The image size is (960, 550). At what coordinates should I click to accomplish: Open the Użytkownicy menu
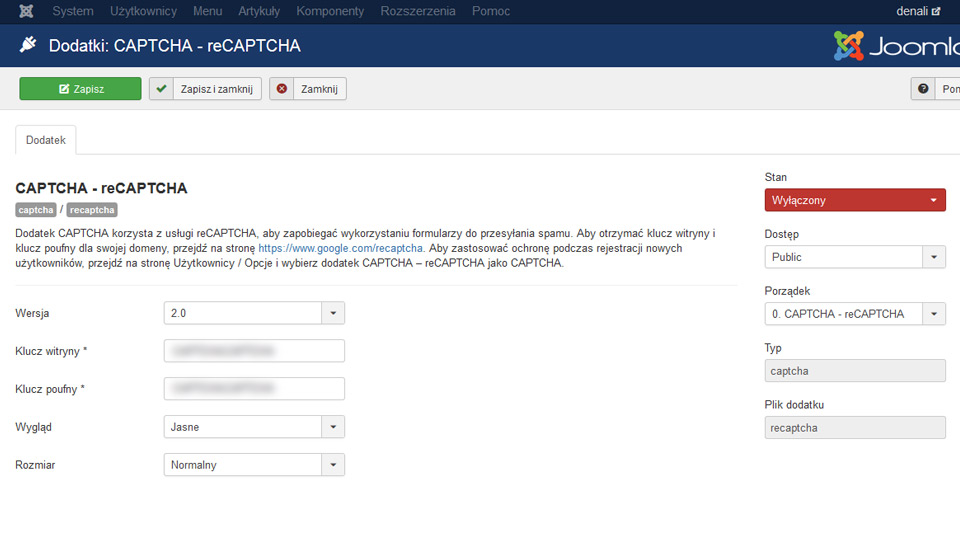(143, 11)
